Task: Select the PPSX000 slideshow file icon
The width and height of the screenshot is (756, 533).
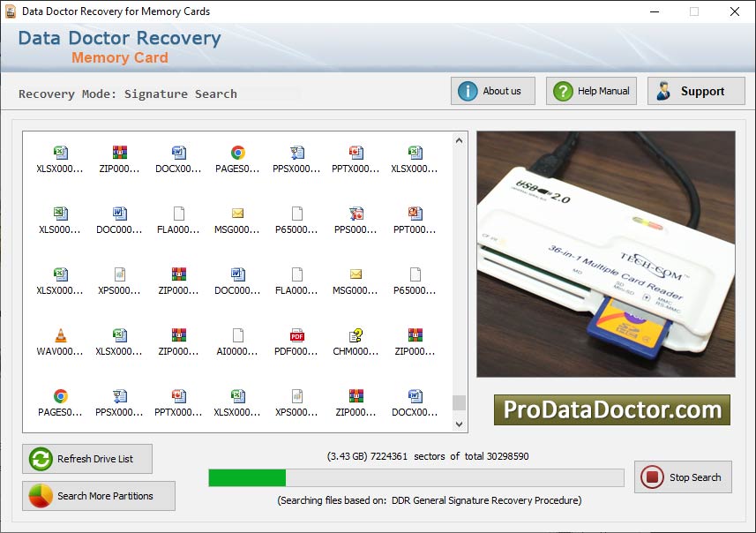Action: point(296,152)
